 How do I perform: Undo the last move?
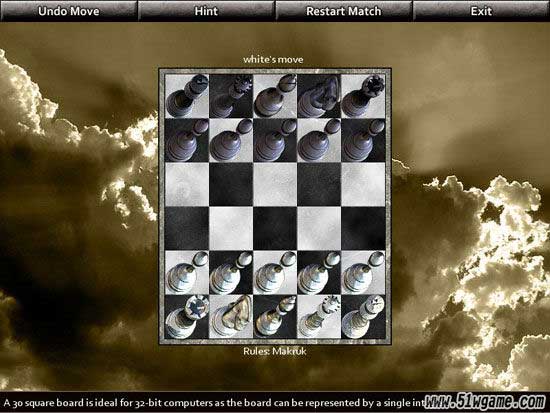[69, 11]
